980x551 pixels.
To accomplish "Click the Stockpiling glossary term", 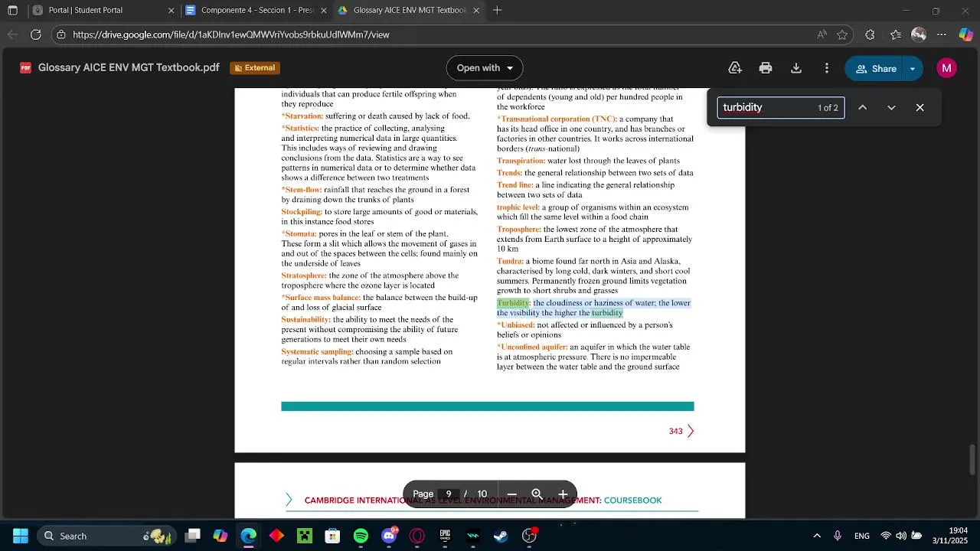I will [302, 212].
